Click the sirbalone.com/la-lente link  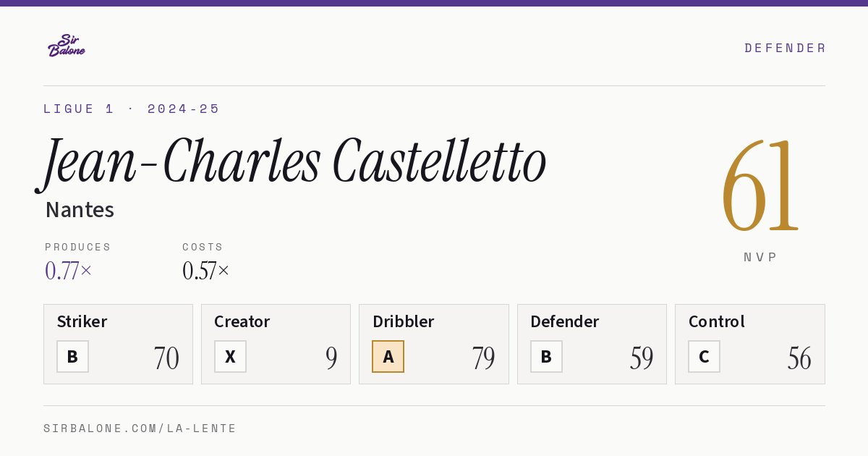tap(140, 428)
